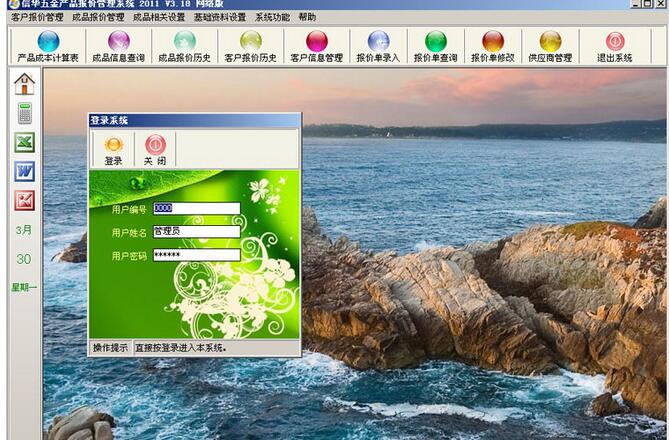Viewport: 669px width, 440px height.
Task: Open 成品信息查询 toolbar icon
Action: [x=119, y=47]
